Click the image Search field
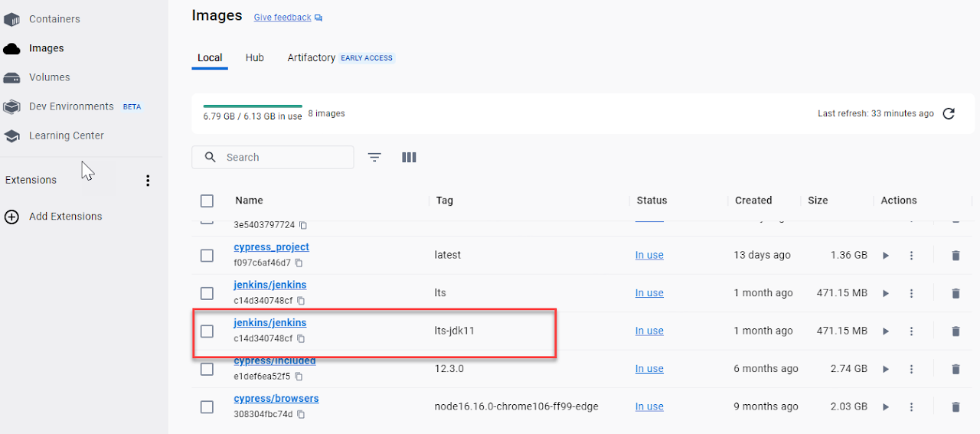 click(273, 157)
